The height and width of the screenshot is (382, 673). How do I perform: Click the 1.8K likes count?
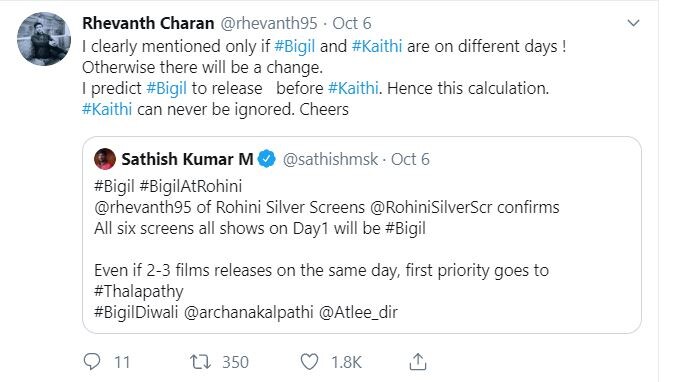(346, 362)
